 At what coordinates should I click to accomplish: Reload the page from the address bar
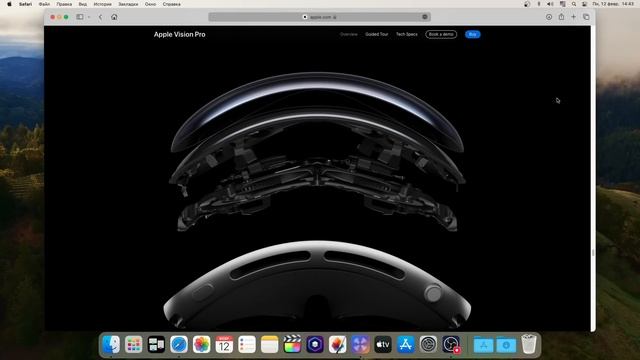coord(425,17)
